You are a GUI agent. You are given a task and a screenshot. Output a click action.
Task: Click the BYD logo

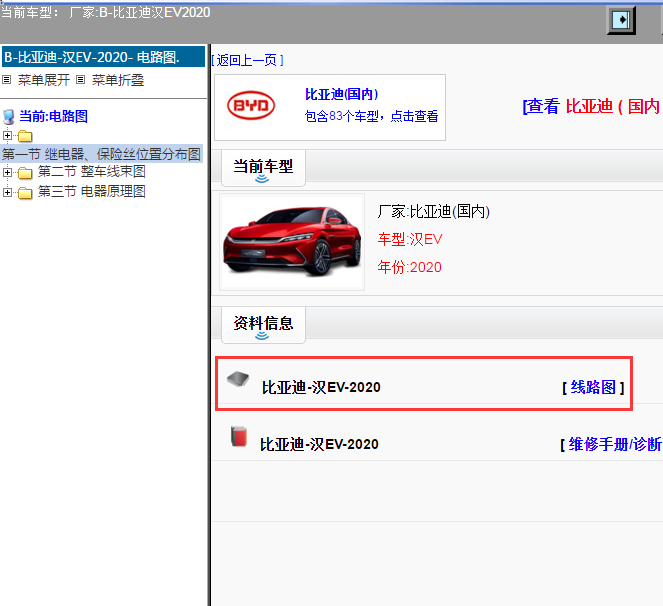(x=251, y=105)
